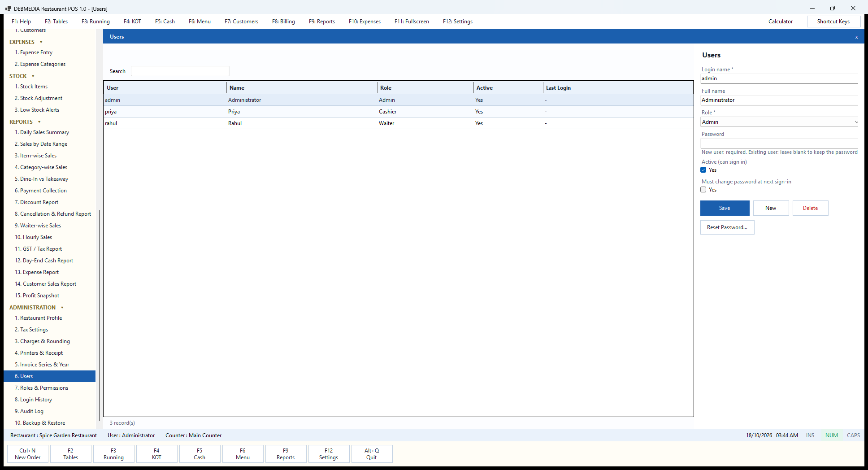Screen dimensions: 868x470
Task: Click the Password input field
Action: pyautogui.click(x=779, y=144)
